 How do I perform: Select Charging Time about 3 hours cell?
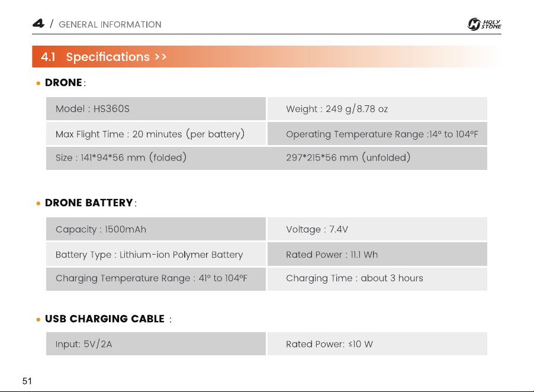pyautogui.click(x=377, y=279)
